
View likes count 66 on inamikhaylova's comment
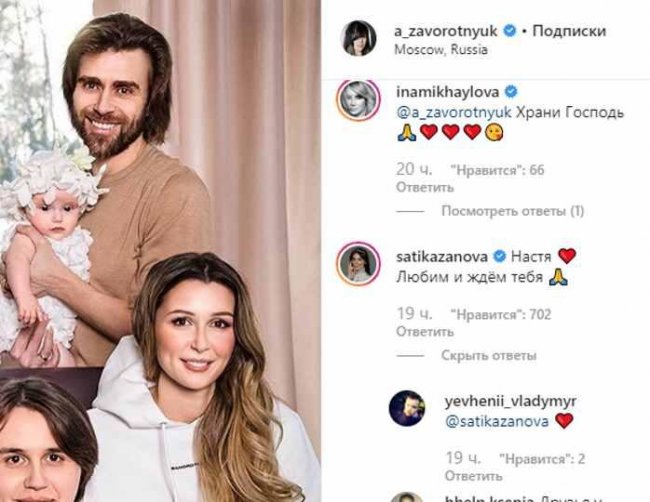(x=497, y=170)
